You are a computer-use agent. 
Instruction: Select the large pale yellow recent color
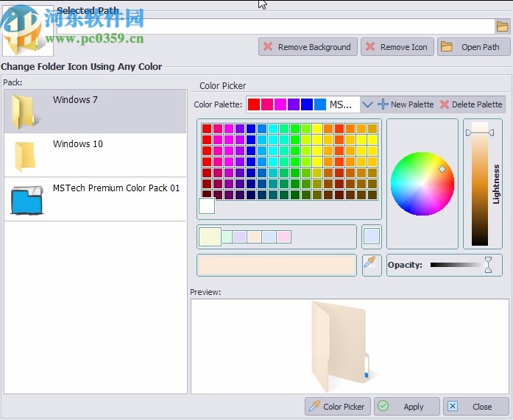click(x=210, y=237)
